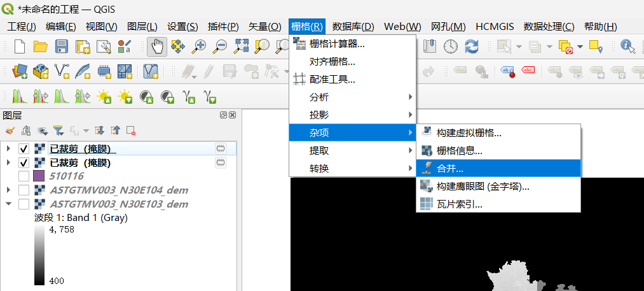Uncheck second 已裁剪 (掩膜) layer checkbox
The width and height of the screenshot is (644, 291).
coord(24,162)
